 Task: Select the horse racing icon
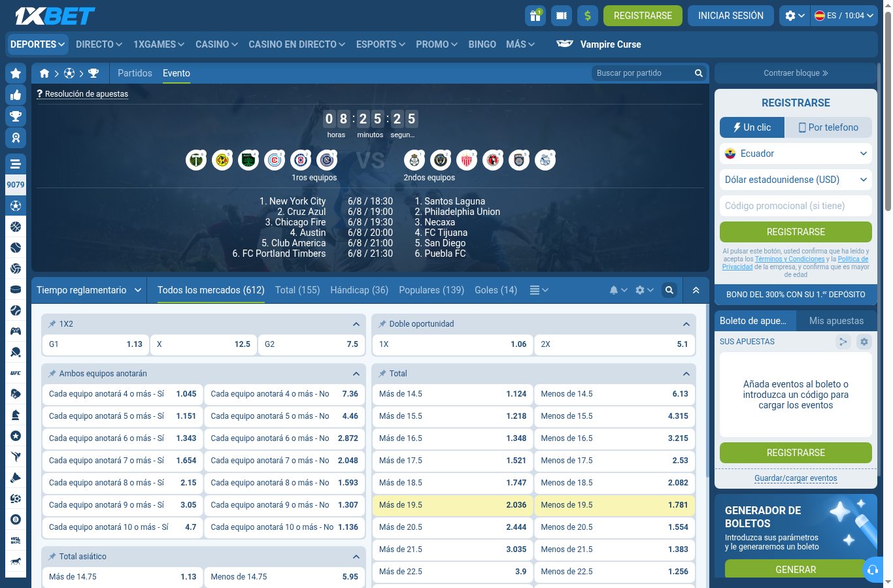(x=16, y=561)
